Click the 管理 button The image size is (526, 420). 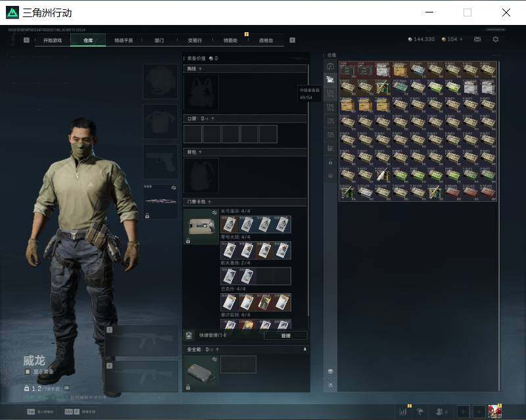tap(285, 335)
